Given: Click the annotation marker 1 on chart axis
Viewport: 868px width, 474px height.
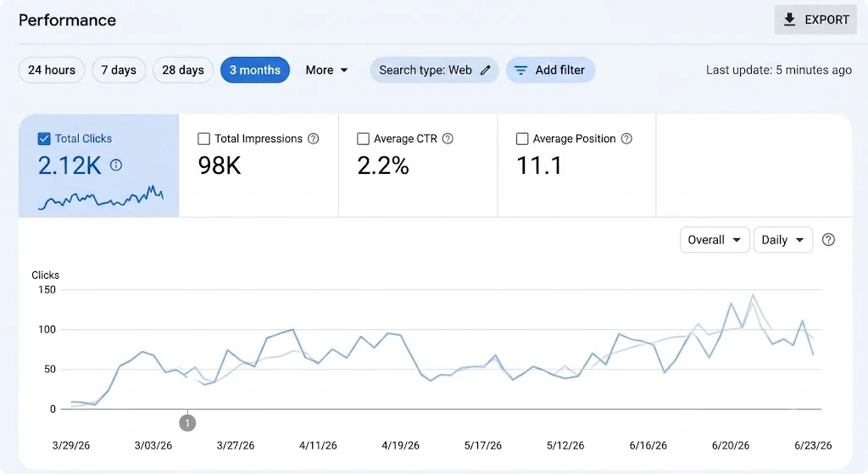Looking at the screenshot, I should [187, 423].
